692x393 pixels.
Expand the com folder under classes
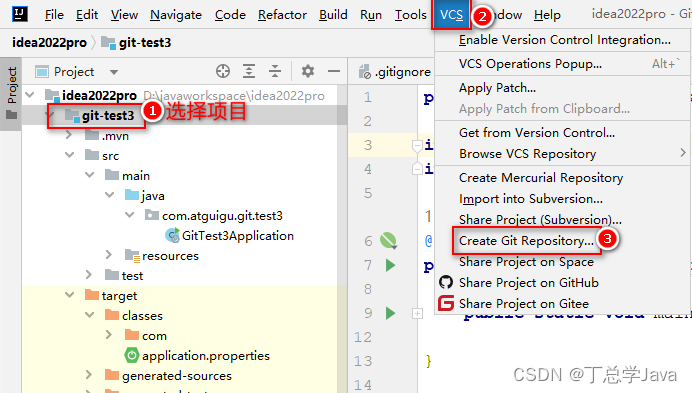[x=109, y=335]
